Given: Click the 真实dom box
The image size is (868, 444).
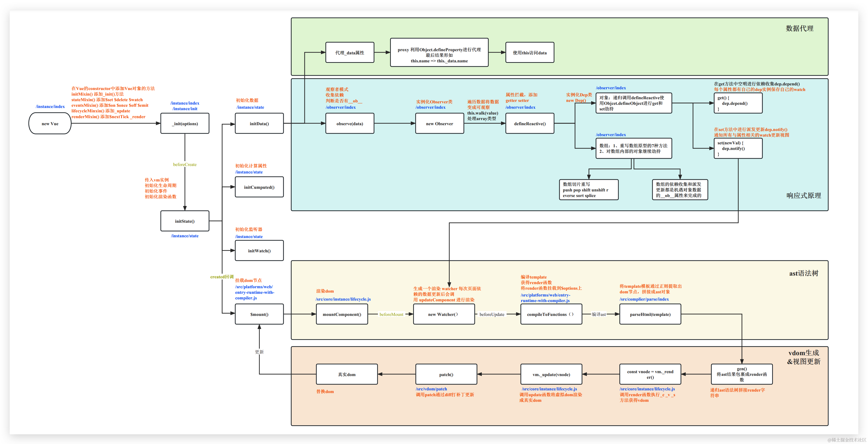Looking at the screenshot, I should pyautogui.click(x=346, y=374).
